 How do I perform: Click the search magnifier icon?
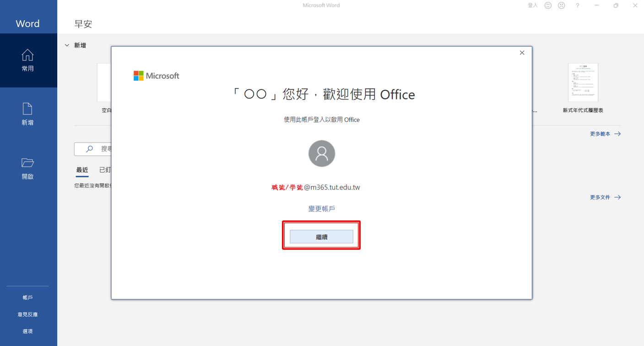89,149
